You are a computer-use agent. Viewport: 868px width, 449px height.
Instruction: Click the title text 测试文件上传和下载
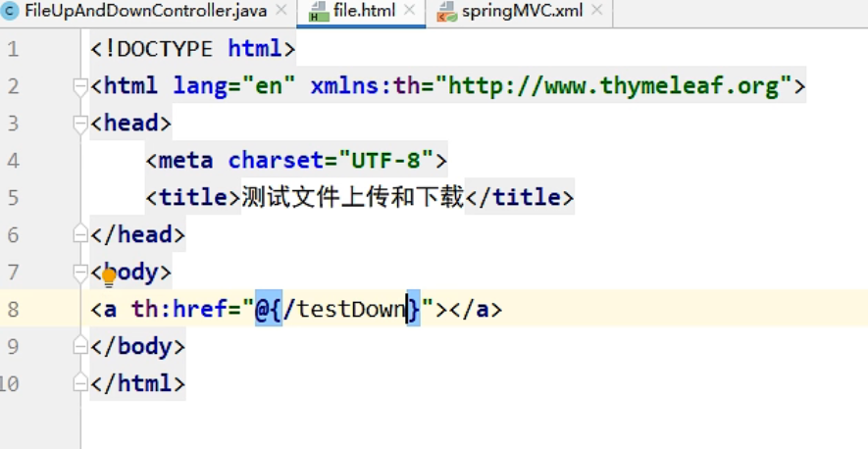coord(353,197)
